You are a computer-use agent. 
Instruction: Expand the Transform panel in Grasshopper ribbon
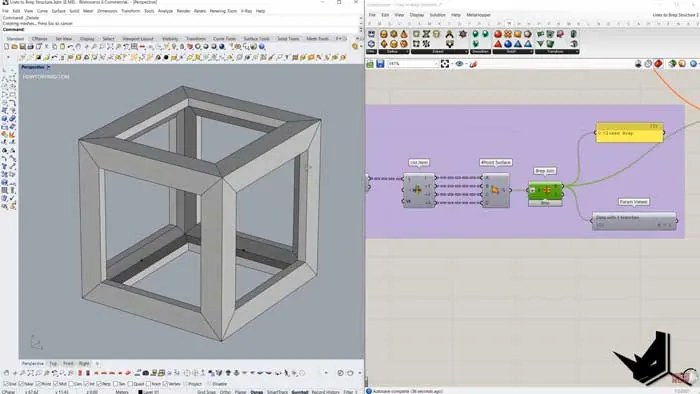coord(557,52)
